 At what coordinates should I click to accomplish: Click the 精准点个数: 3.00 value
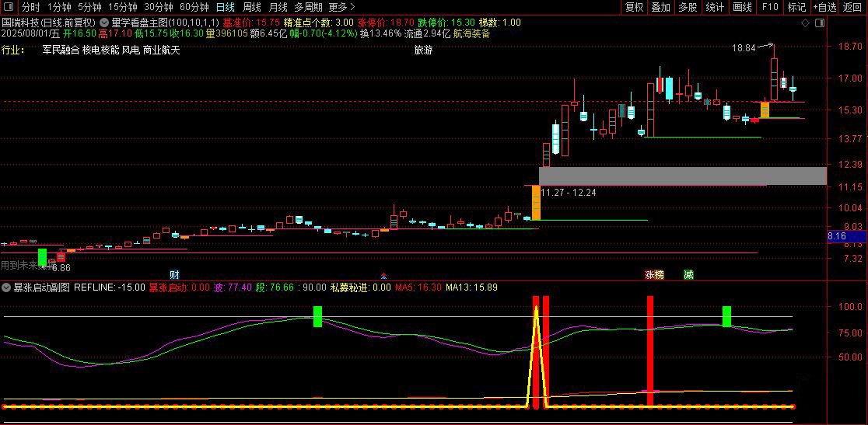point(318,23)
